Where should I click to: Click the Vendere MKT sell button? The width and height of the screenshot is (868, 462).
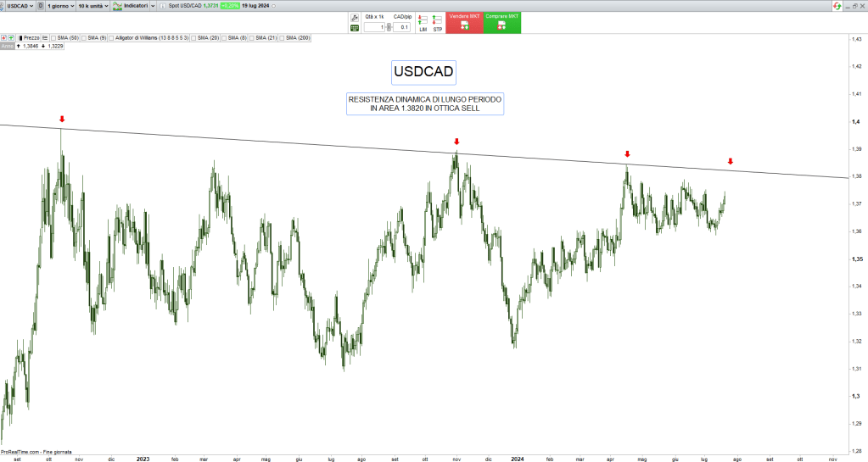coord(464,23)
